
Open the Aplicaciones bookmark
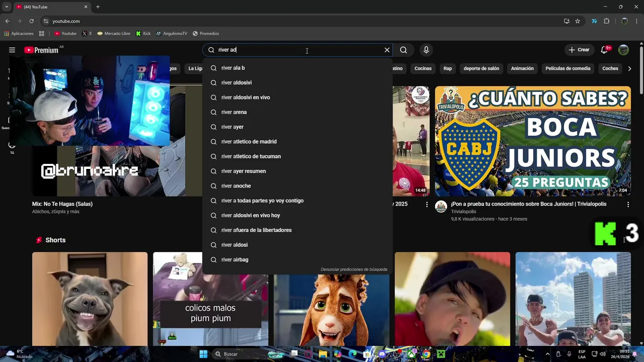pyautogui.click(x=19, y=34)
